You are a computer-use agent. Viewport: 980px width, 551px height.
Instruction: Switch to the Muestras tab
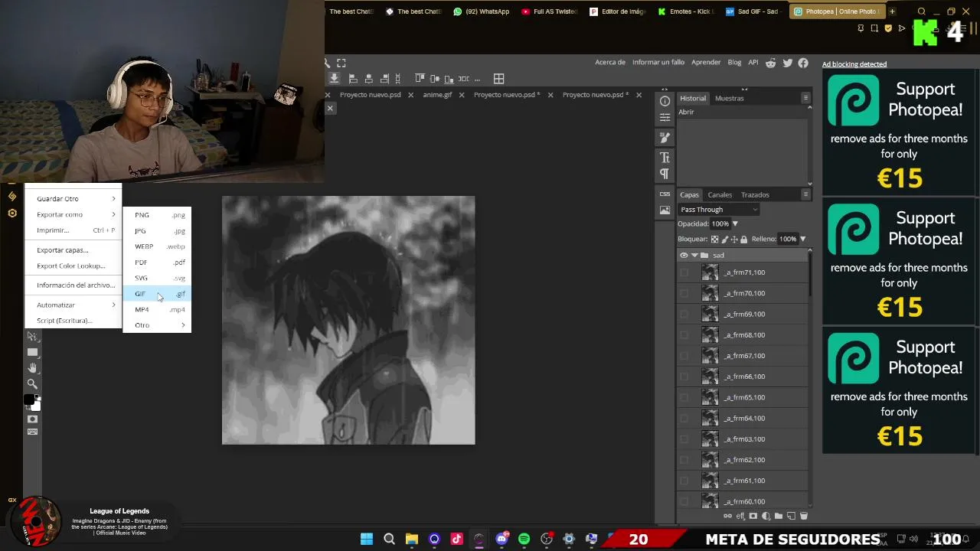(x=729, y=98)
